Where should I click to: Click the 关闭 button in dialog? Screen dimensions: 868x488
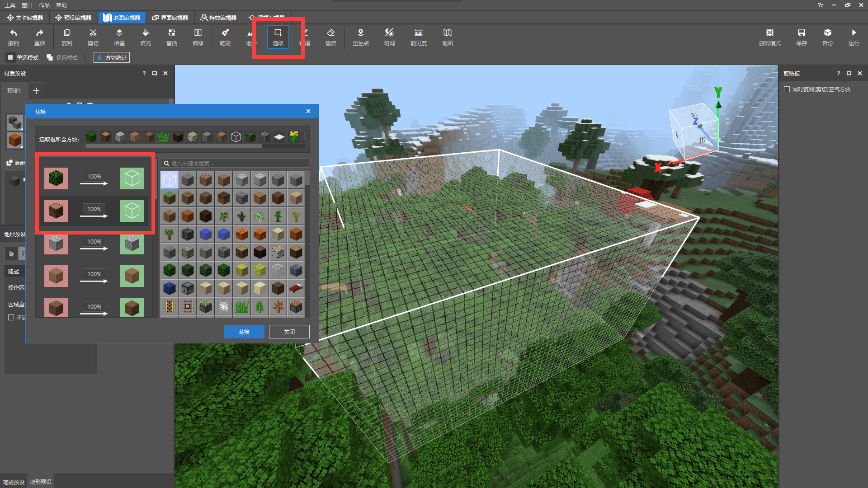289,332
